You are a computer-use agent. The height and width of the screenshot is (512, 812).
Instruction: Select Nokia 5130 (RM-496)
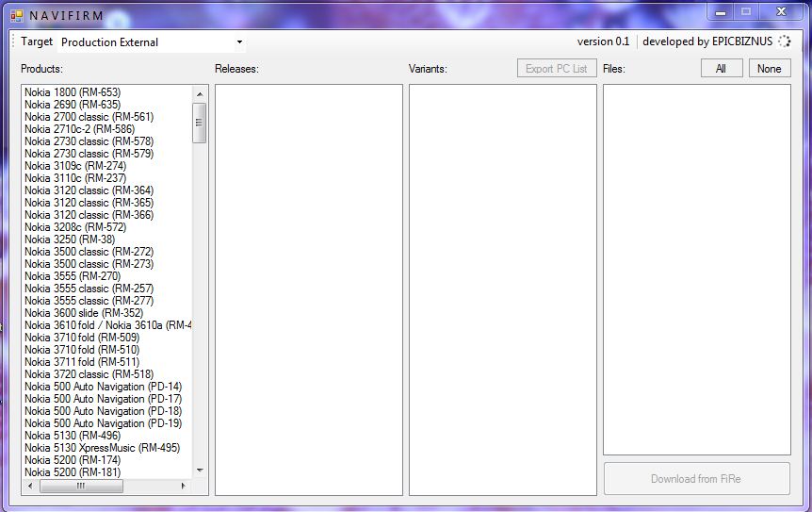click(73, 436)
